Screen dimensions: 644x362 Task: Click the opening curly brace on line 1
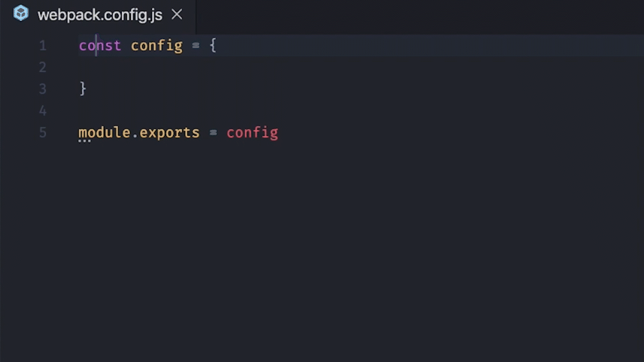point(213,46)
